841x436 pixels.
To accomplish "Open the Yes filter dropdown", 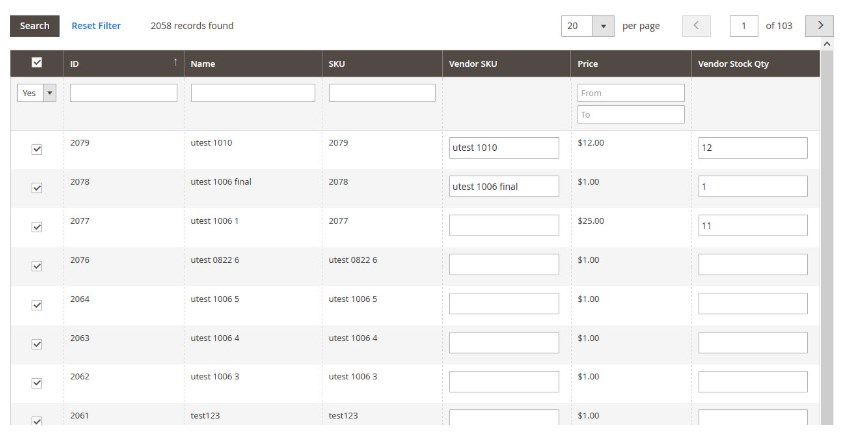I will (x=37, y=92).
